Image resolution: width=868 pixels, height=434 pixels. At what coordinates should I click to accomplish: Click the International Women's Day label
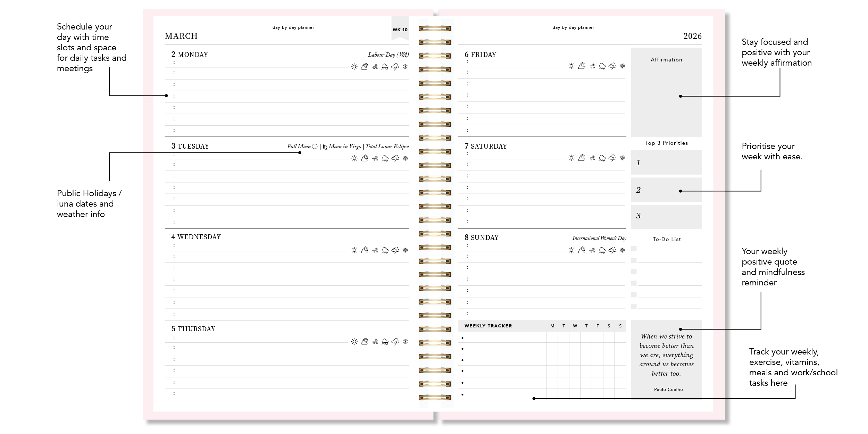pos(599,238)
